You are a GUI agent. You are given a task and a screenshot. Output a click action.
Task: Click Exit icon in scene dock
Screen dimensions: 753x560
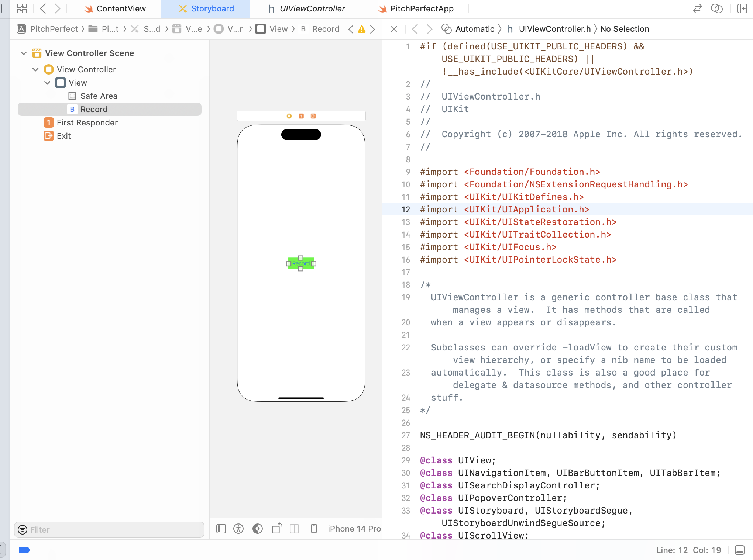(313, 116)
